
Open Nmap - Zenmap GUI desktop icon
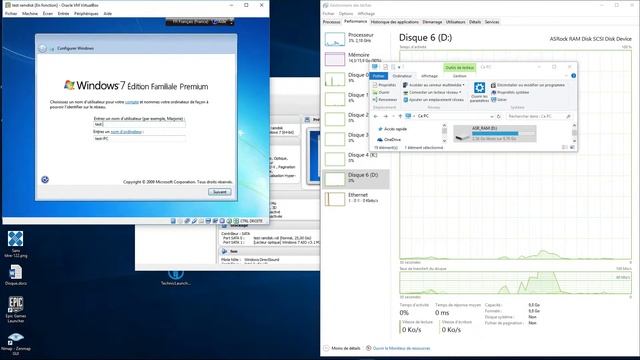pyautogui.click(x=16, y=344)
